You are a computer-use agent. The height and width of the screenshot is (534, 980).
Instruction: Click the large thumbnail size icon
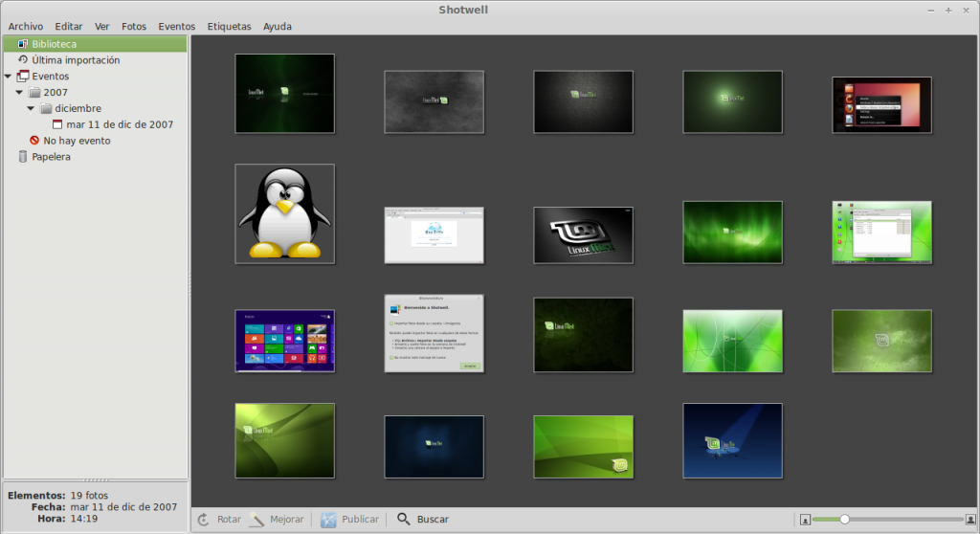tap(970, 520)
